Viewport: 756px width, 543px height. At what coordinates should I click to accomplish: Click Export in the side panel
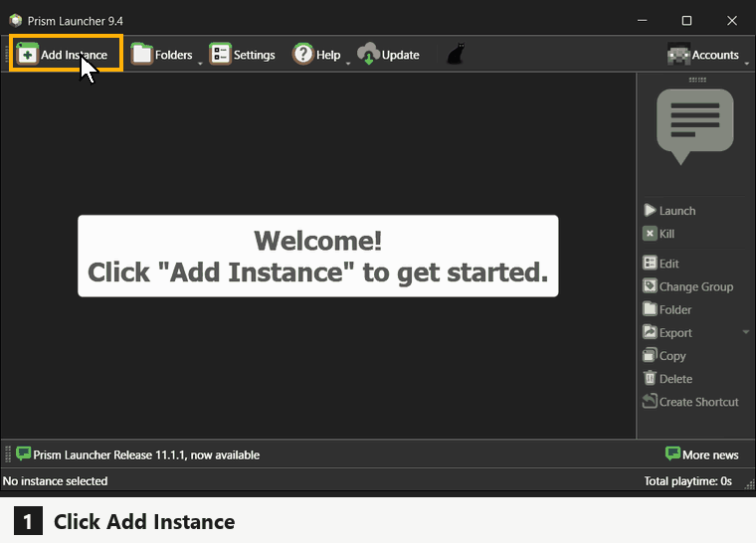(667, 333)
